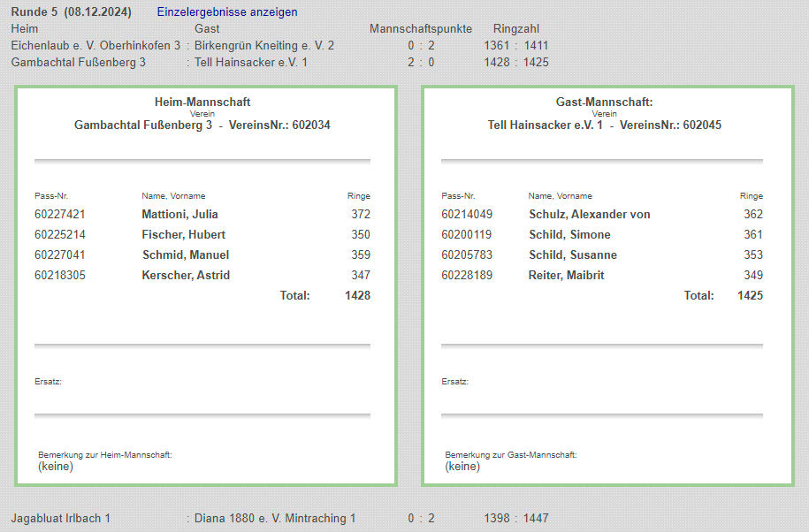Click Tell Hainsacker e.V. 1 in results row

[251, 62]
